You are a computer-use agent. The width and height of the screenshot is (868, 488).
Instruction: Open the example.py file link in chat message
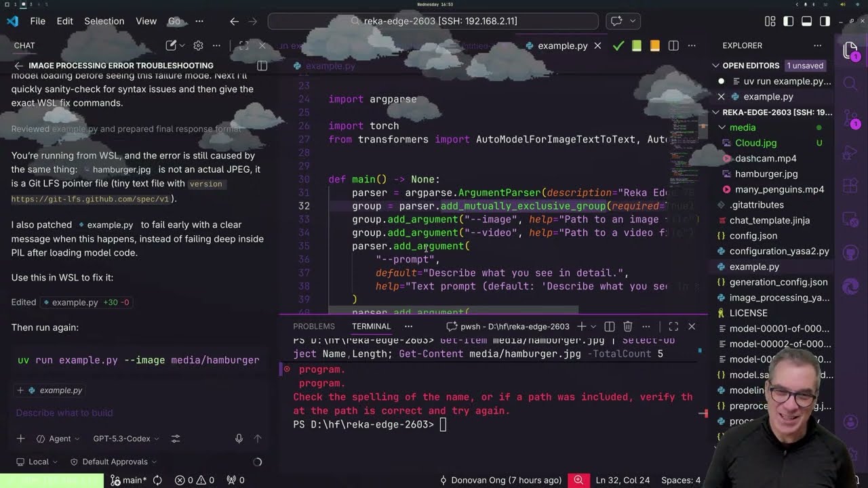(106, 225)
